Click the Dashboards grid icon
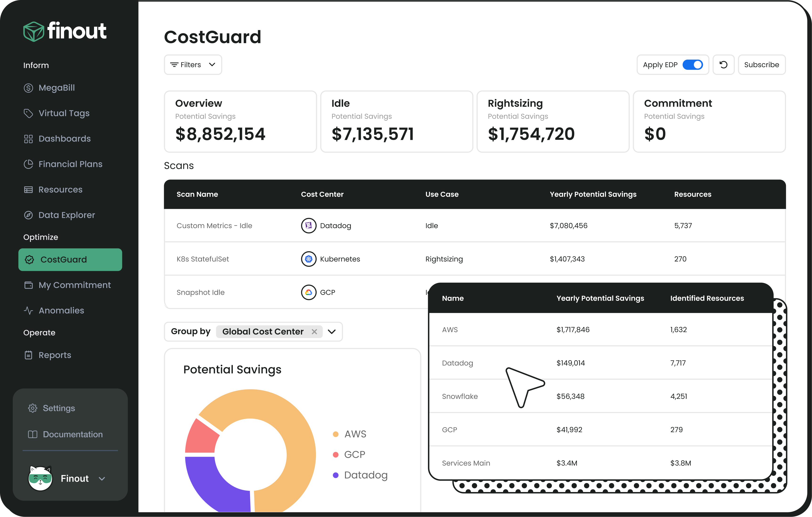 point(28,139)
